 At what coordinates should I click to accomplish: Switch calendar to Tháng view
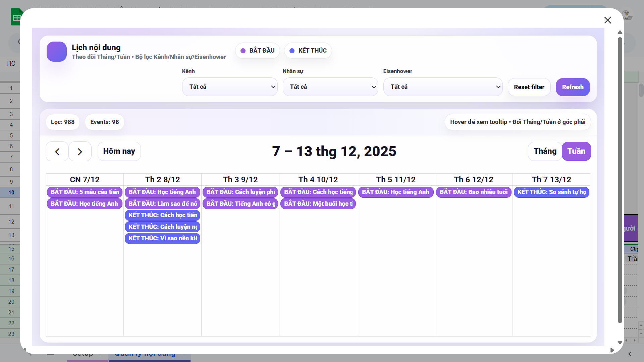(x=545, y=151)
